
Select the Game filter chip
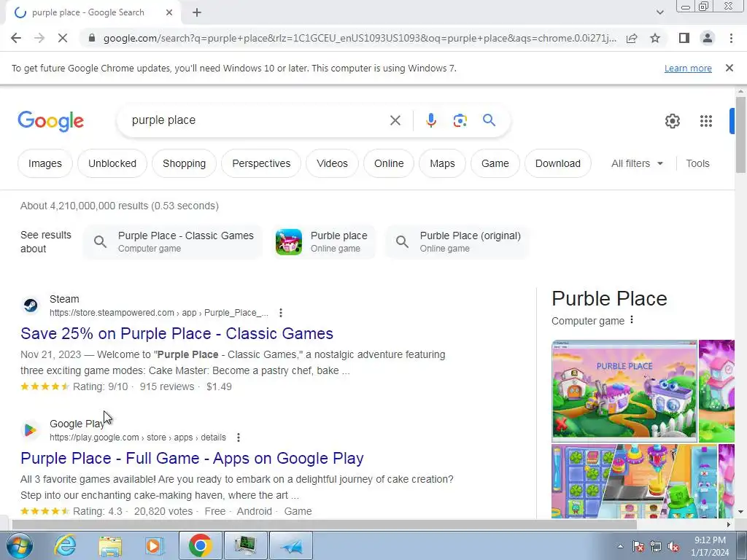pos(495,163)
